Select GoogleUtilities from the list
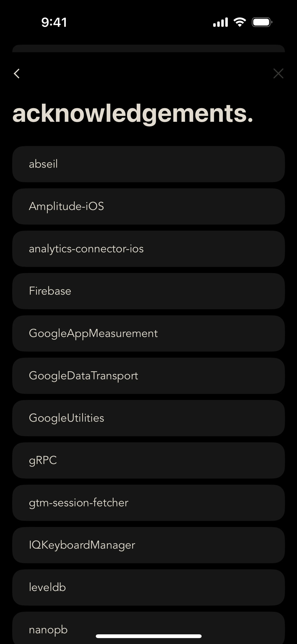The width and height of the screenshot is (297, 644). coord(148,418)
